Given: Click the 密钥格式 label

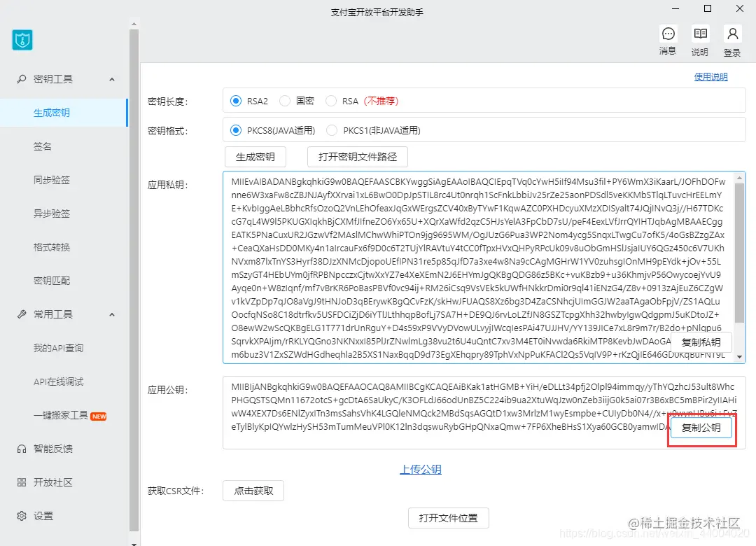Looking at the screenshot, I should pos(168,131).
